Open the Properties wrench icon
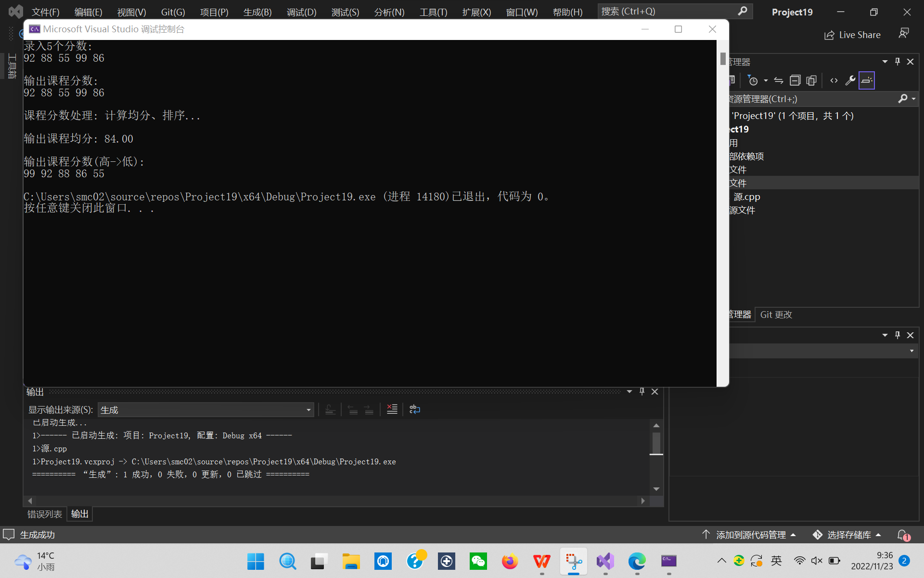Screen dimensions: 924x578 coord(850,80)
